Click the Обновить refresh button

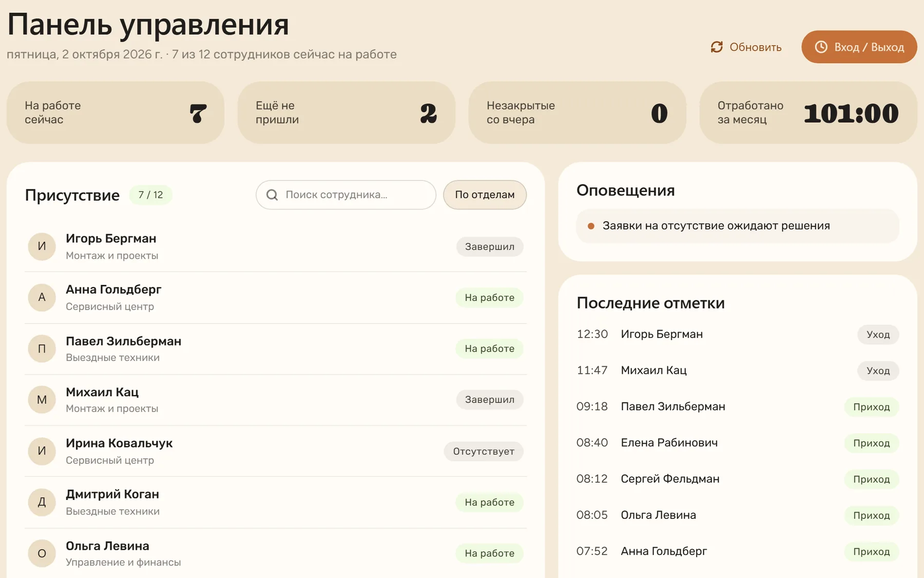(x=746, y=47)
